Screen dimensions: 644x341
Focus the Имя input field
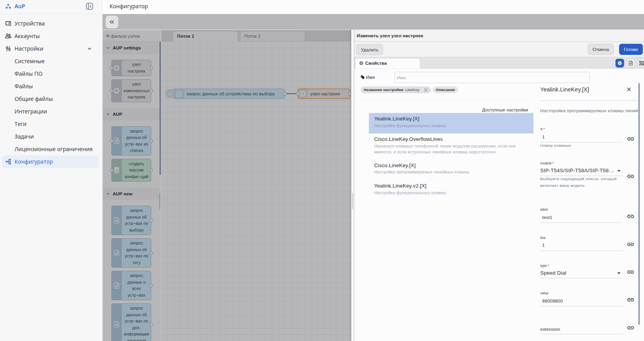tap(492, 78)
